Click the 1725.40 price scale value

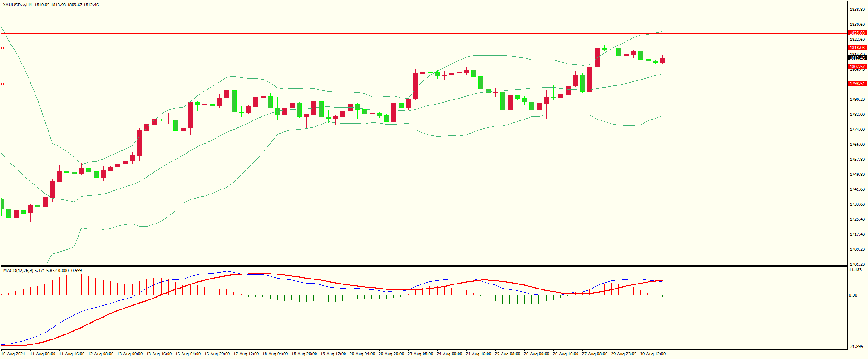(857, 219)
